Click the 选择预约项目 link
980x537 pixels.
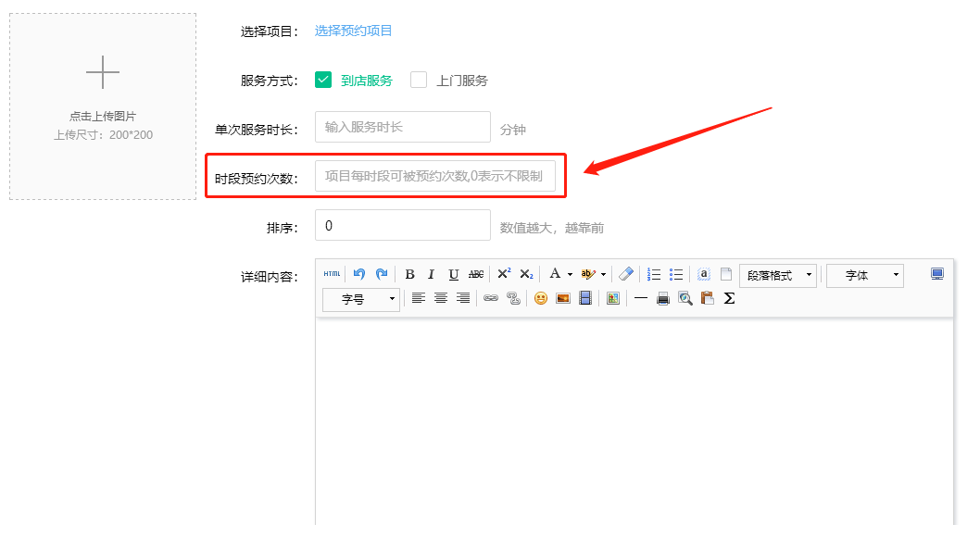pos(353,31)
